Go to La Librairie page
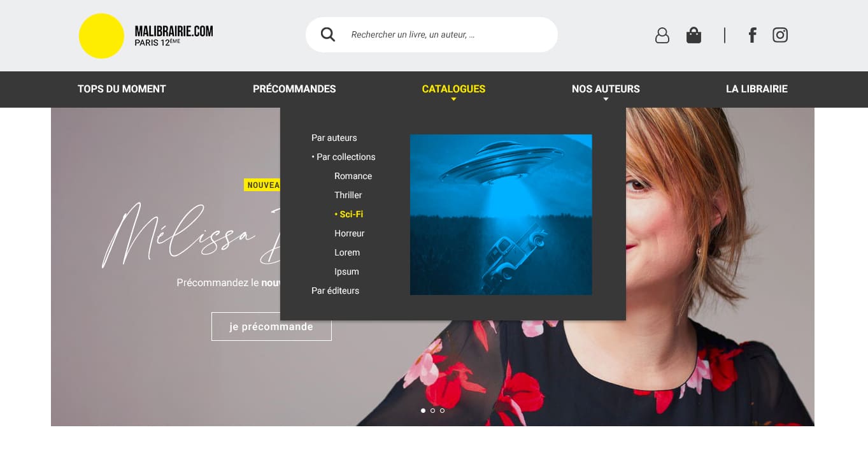 [757, 89]
